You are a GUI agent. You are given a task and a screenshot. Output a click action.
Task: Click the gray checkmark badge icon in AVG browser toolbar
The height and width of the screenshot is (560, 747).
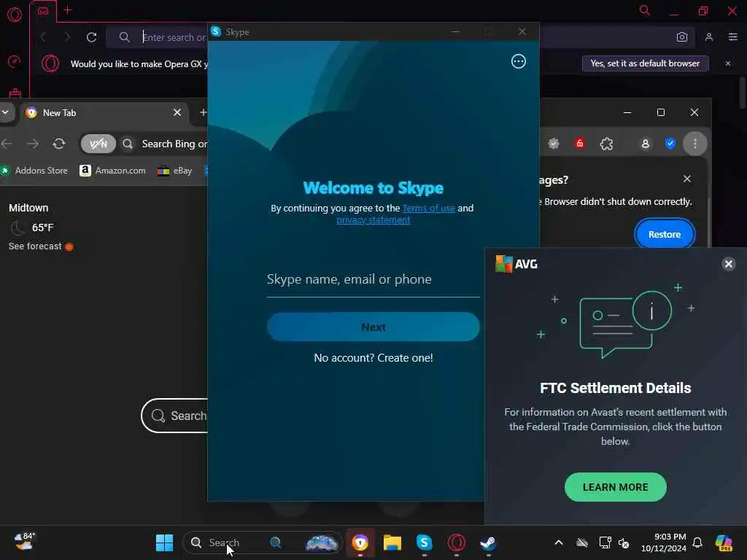553,144
